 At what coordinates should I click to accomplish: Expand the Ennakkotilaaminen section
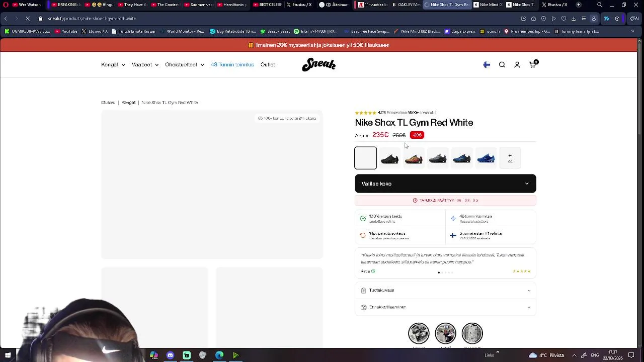pyautogui.click(x=445, y=307)
